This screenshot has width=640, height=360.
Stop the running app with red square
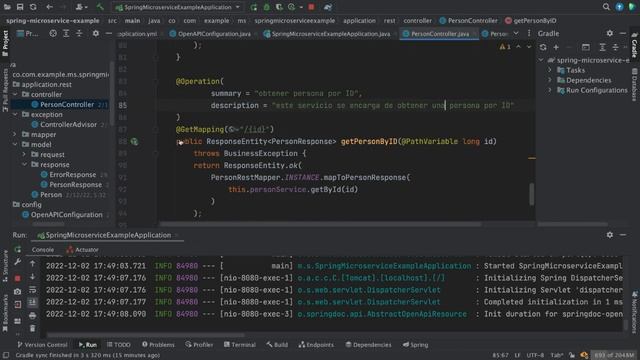tap(311, 7)
